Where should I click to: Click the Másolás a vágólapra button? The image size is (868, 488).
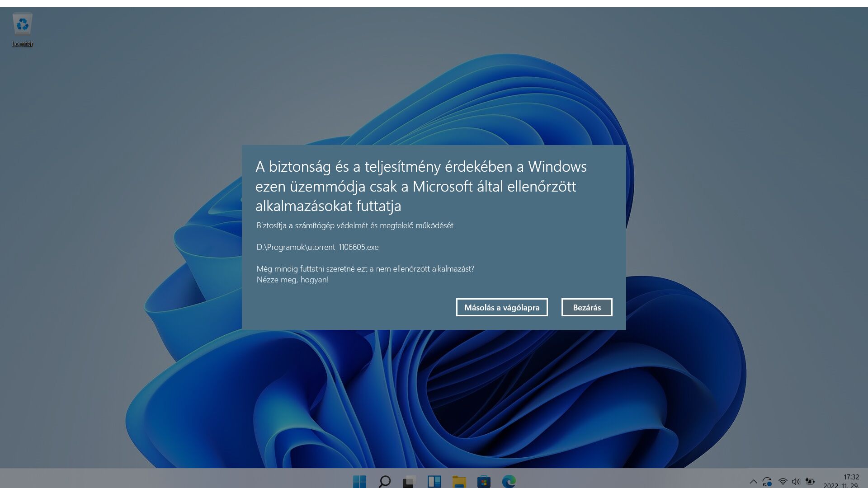(502, 307)
